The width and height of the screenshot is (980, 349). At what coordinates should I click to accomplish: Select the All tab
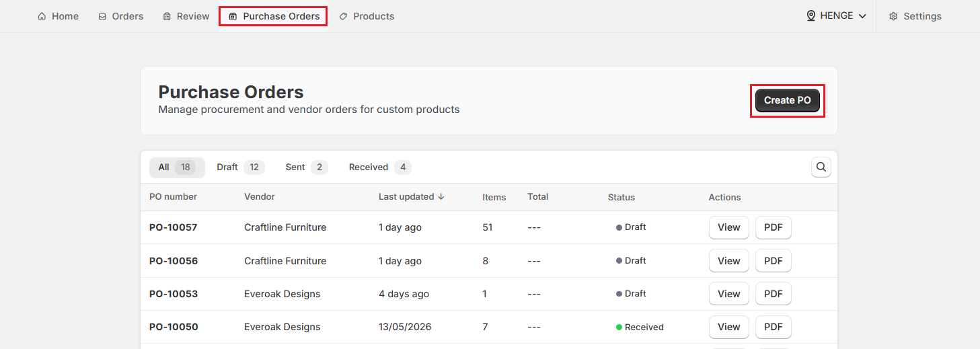point(177,167)
